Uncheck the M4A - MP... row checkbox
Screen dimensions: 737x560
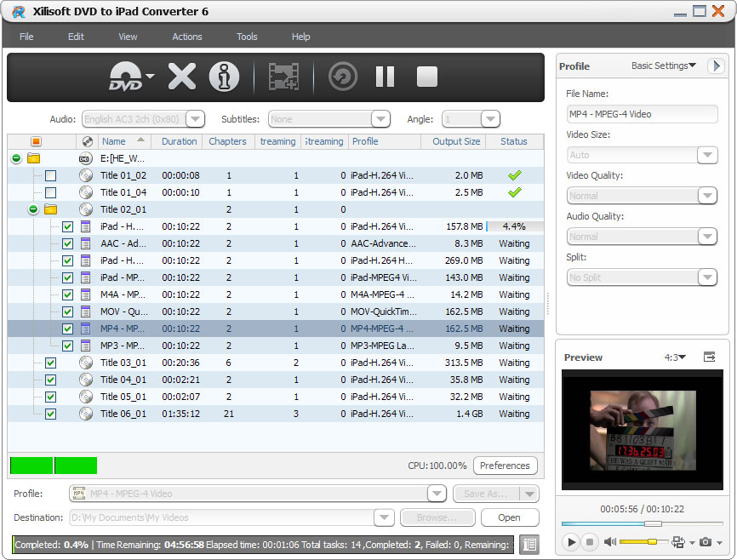pyautogui.click(x=68, y=294)
